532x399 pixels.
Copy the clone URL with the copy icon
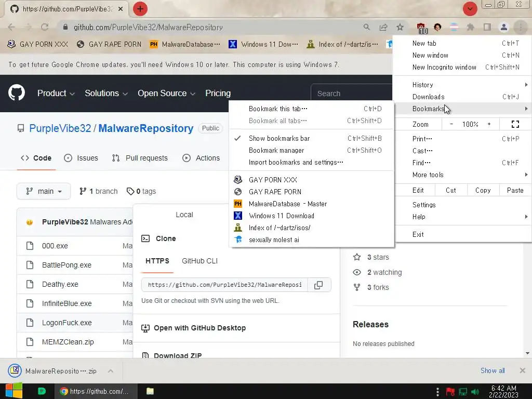click(x=318, y=285)
